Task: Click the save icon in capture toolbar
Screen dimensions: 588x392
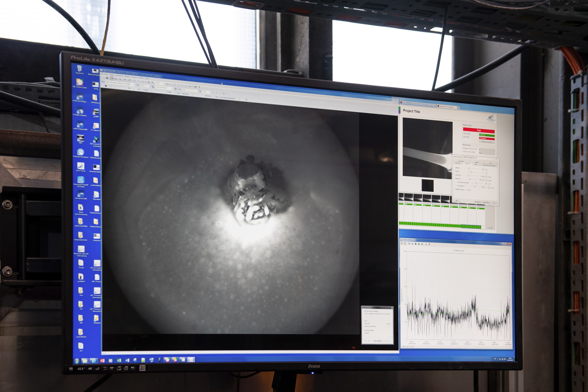Action: [107, 78]
